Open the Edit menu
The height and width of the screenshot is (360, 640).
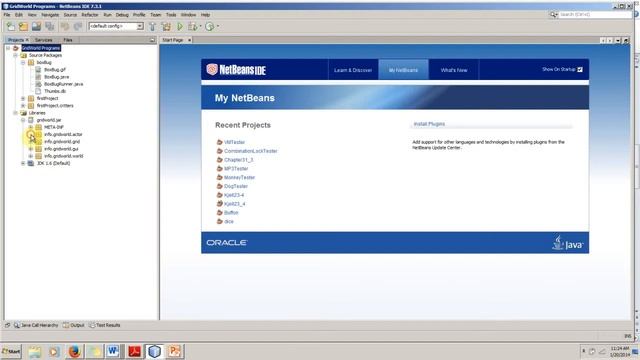(x=19, y=15)
